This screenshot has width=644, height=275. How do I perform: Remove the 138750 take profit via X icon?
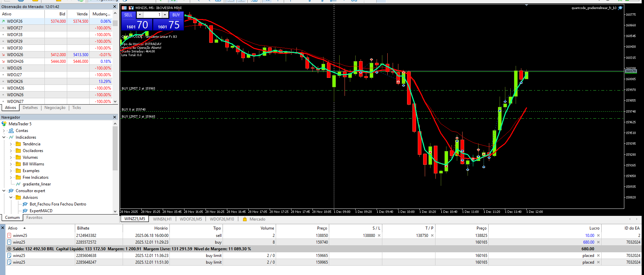click(432, 236)
